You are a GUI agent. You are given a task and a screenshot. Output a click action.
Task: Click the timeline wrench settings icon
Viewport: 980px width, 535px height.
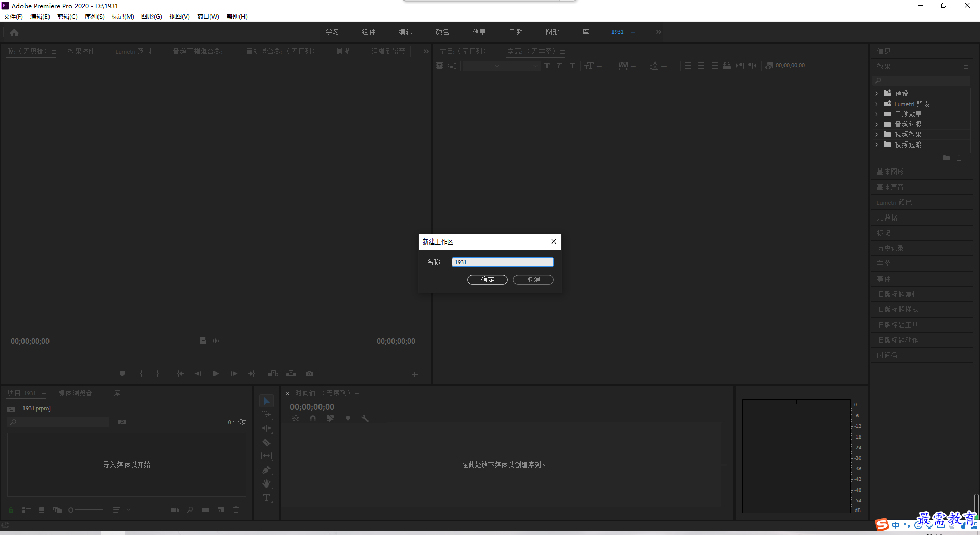tap(365, 418)
